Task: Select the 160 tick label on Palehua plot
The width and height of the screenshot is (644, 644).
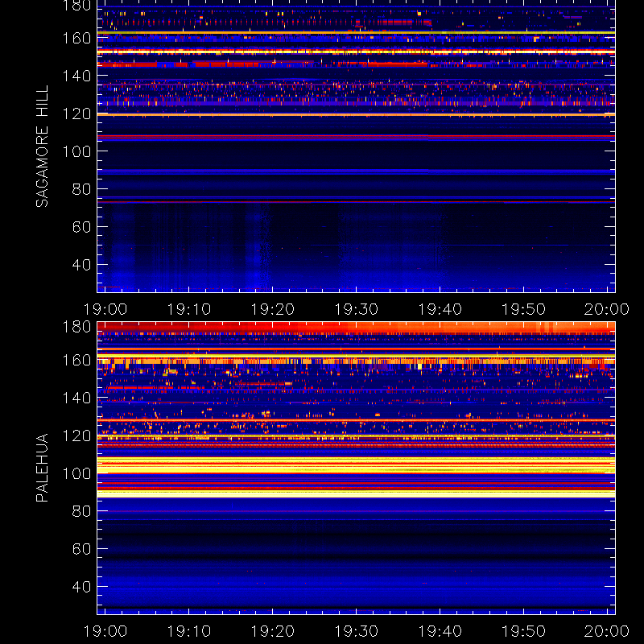Action: (x=76, y=360)
